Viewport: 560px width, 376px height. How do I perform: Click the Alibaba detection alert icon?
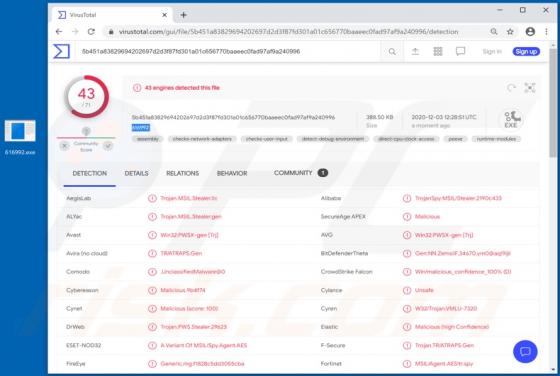click(x=407, y=198)
